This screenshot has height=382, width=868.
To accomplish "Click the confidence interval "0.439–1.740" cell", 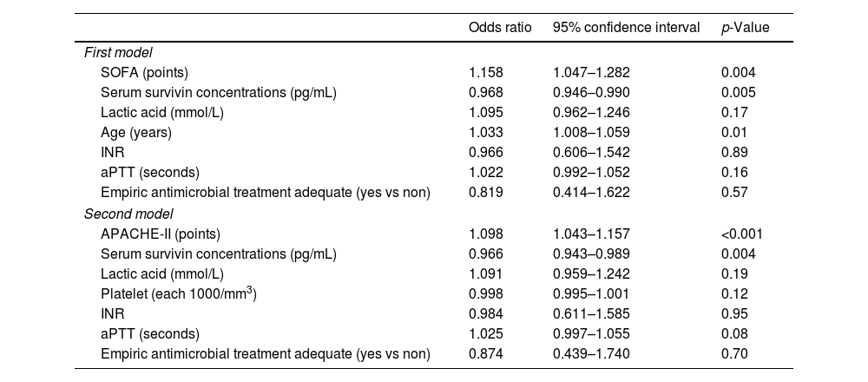I will tap(591, 353).
